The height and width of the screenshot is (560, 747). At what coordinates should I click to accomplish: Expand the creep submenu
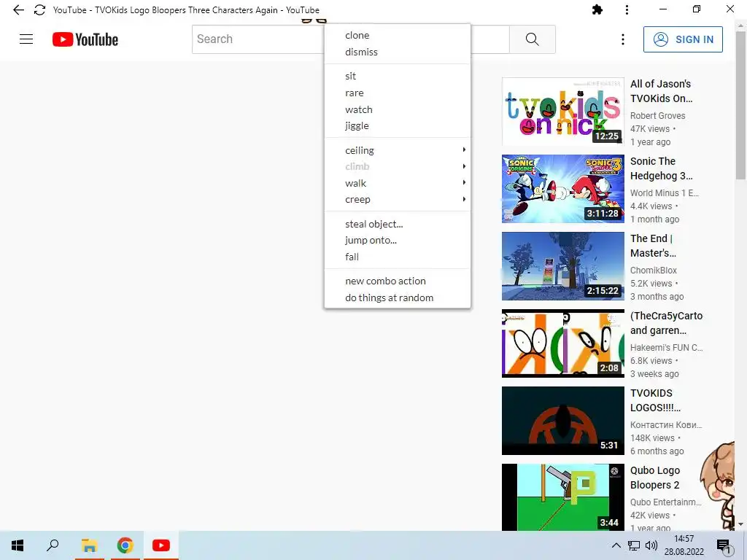(398, 200)
